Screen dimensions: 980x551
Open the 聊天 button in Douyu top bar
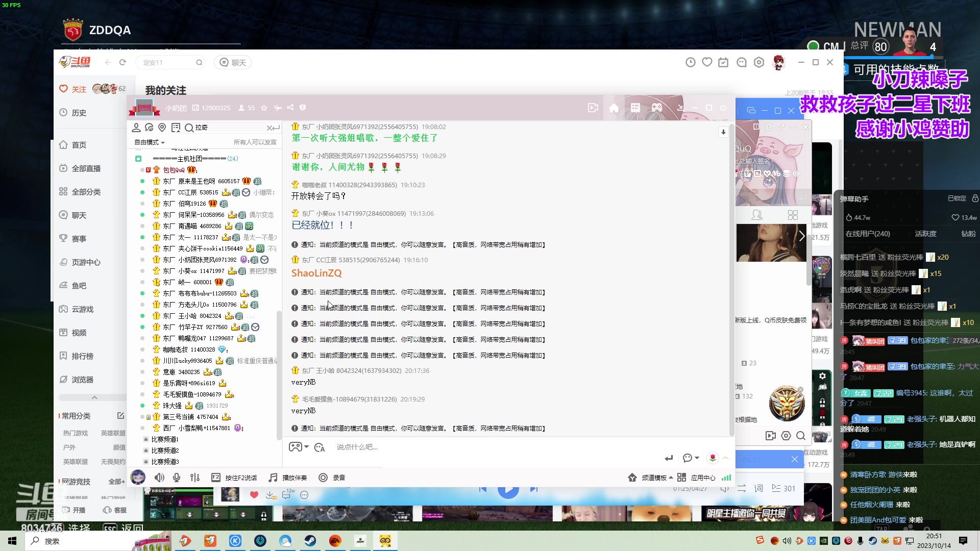pos(233,63)
